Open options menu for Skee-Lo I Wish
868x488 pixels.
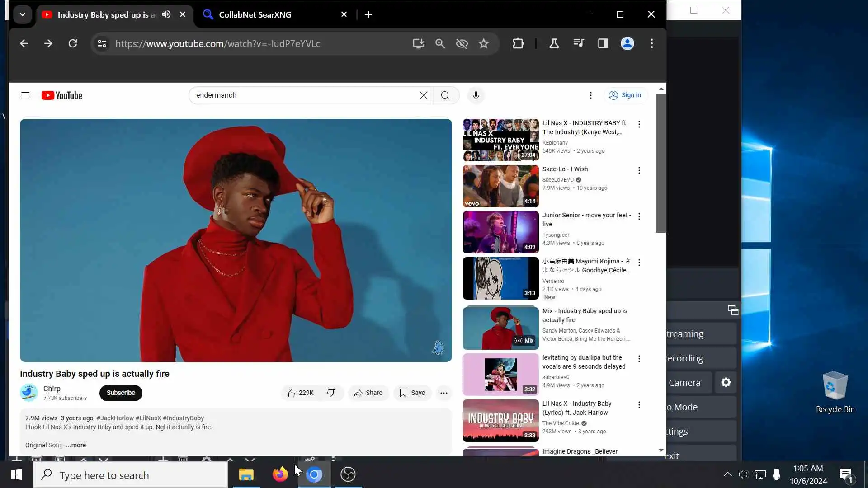(639, 170)
